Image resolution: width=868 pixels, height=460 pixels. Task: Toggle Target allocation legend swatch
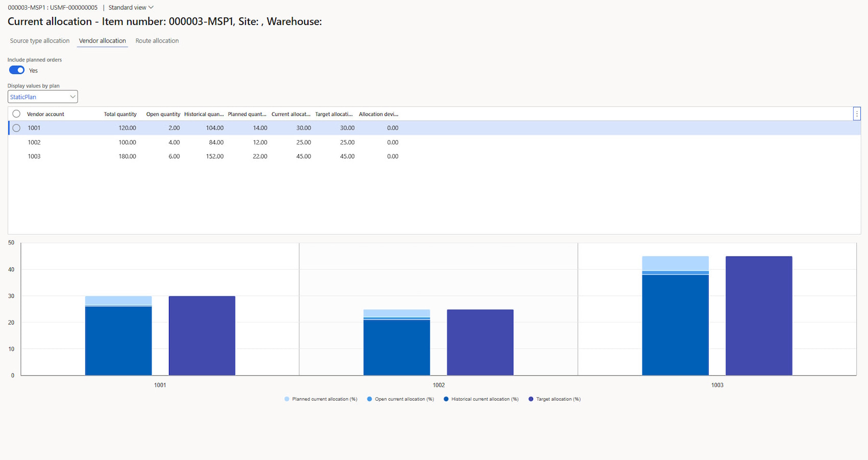(x=531, y=399)
